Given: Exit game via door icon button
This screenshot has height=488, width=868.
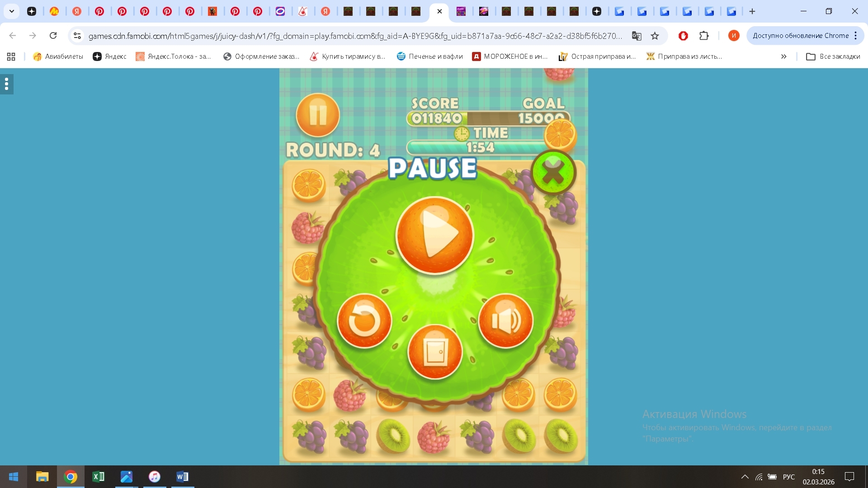Looking at the screenshot, I should (x=435, y=352).
